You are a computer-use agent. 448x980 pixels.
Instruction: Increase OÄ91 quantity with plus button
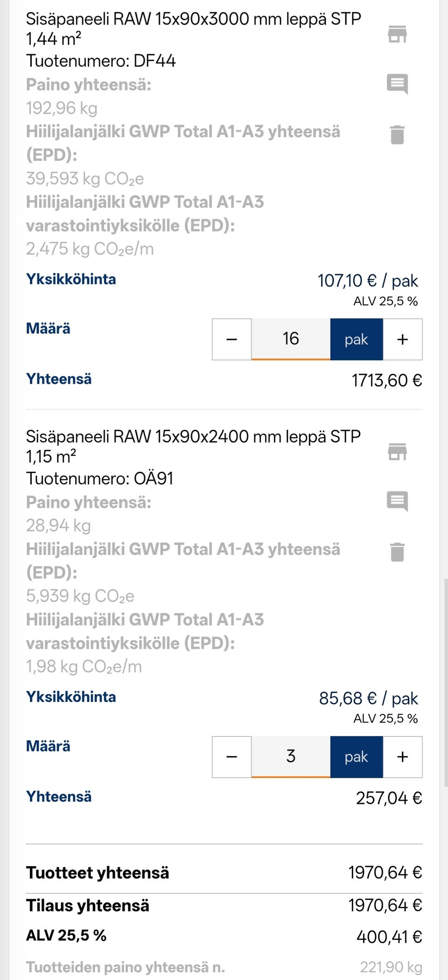(403, 757)
